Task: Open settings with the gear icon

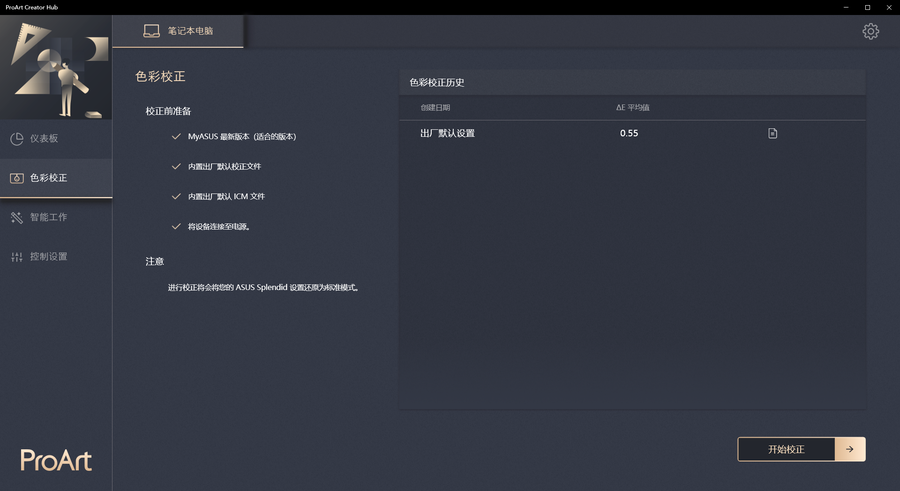Action: point(870,31)
